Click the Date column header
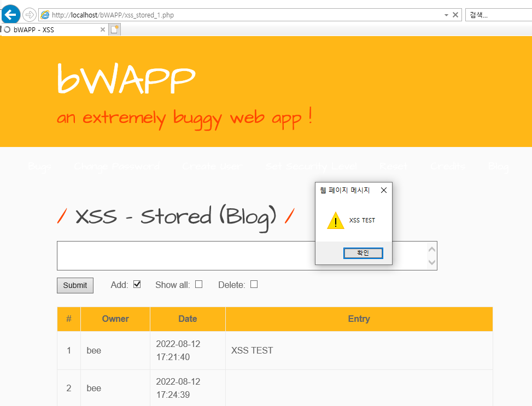 coord(188,319)
